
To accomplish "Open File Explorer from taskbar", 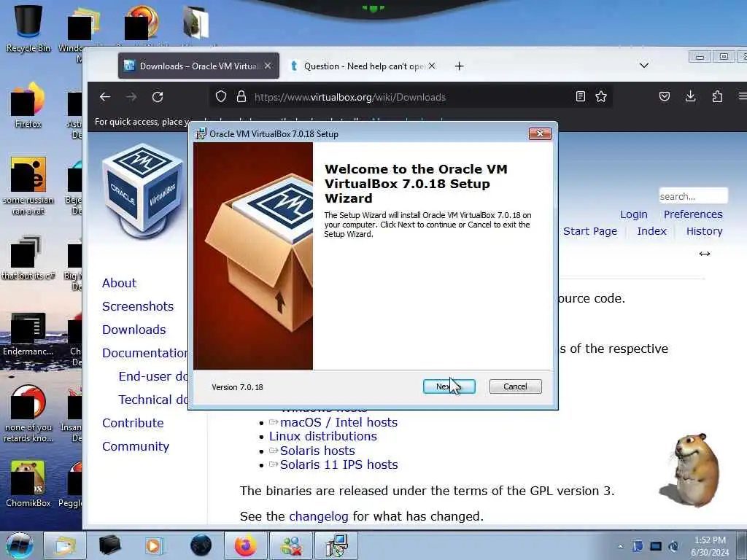I will pos(65,545).
